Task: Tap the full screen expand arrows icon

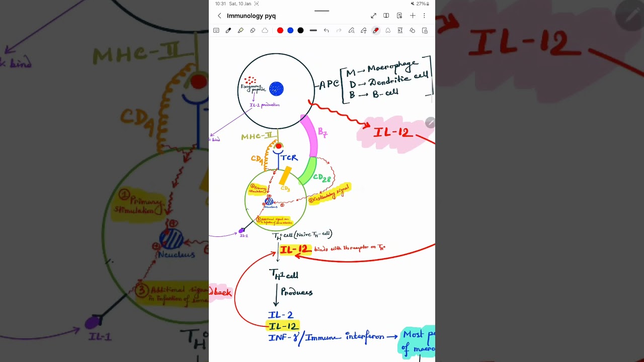Action: (x=373, y=16)
